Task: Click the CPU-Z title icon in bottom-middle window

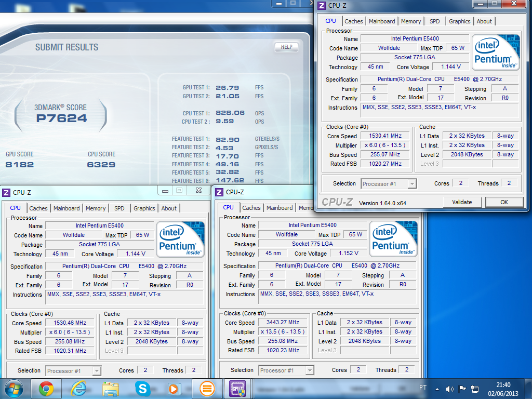Action: [x=219, y=192]
